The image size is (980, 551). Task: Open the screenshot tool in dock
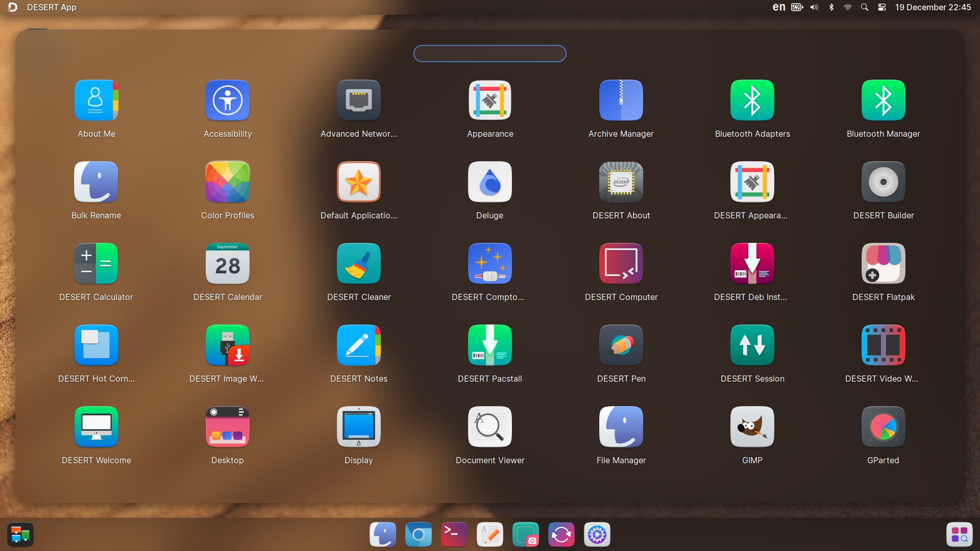(x=525, y=535)
